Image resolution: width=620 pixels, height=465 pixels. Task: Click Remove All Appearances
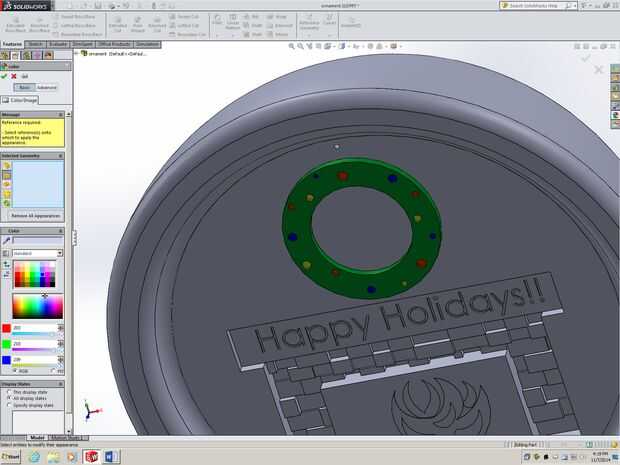point(36,216)
